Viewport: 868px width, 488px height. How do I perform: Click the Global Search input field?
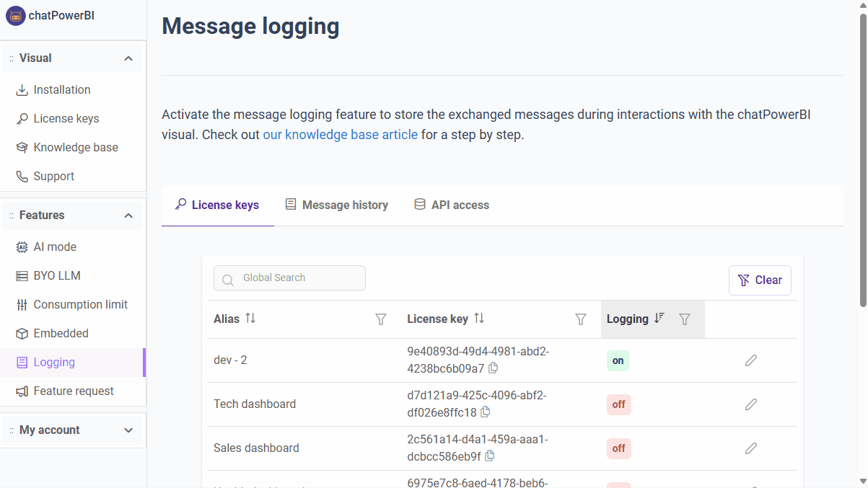289,278
